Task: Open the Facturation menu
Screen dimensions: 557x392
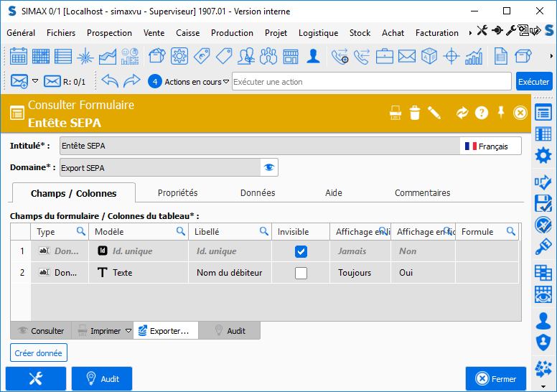Action: 436,33
